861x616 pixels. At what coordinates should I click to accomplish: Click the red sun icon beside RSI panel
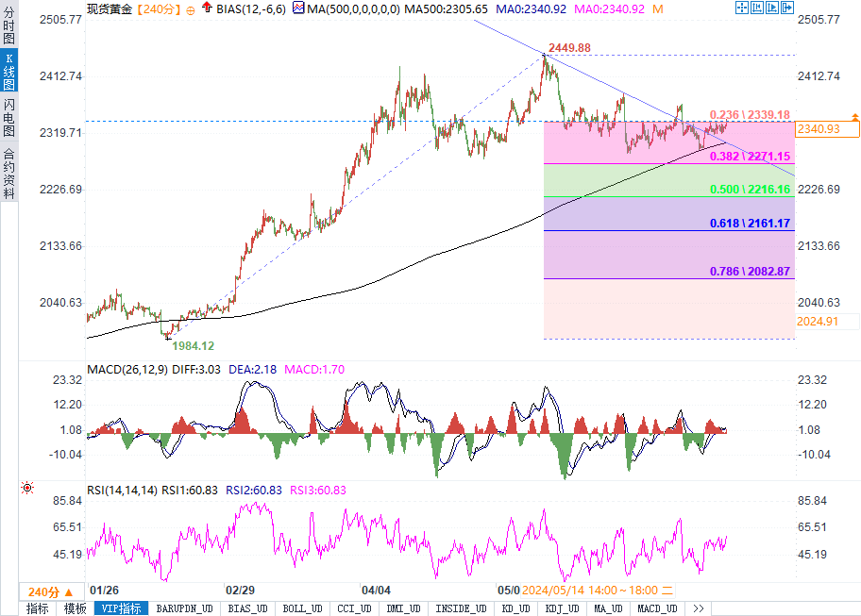coord(26,488)
